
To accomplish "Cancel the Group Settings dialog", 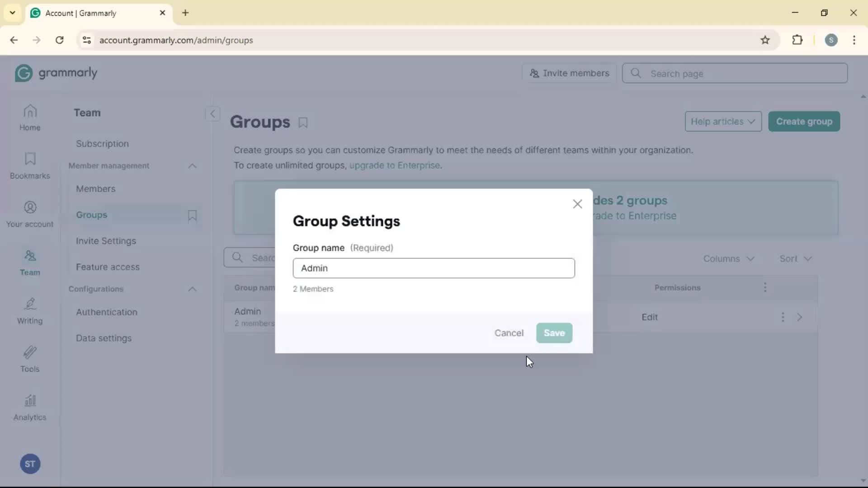I will 509,333.
